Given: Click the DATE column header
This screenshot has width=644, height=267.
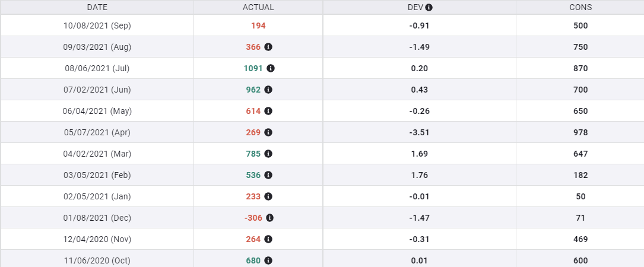Looking at the screenshot, I should pos(97,8).
